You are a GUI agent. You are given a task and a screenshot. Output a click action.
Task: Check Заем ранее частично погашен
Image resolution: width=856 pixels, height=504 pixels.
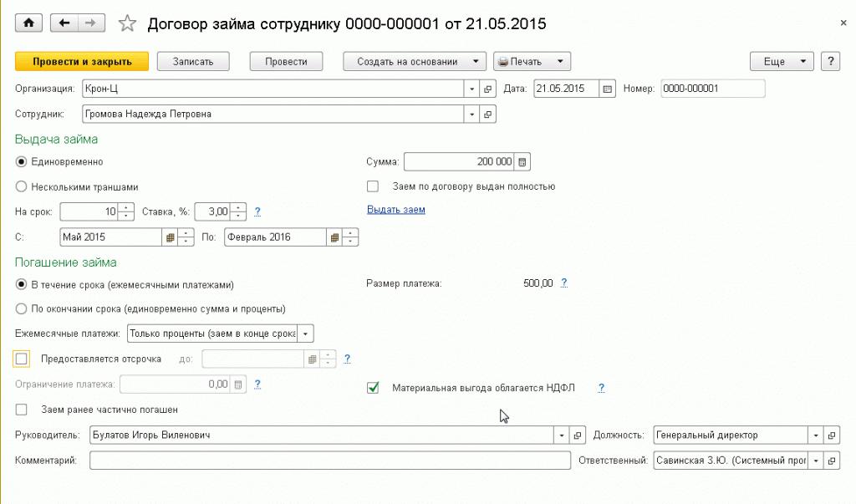(x=21, y=410)
